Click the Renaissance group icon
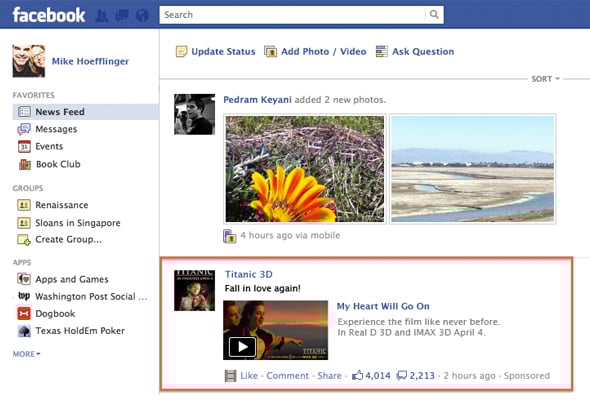This screenshot has height=400, width=590. [x=24, y=205]
